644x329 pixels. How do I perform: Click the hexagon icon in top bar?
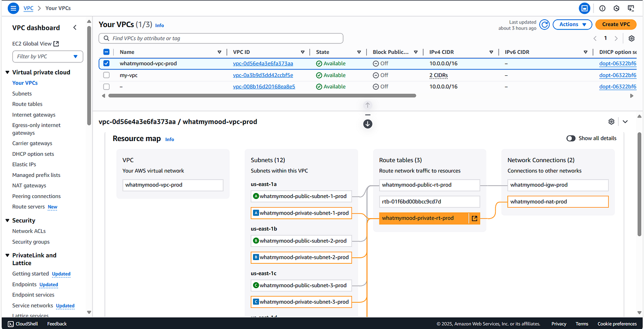(616, 8)
